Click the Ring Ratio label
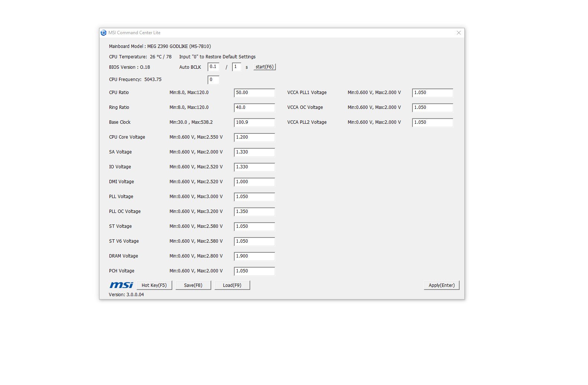This screenshot has height=385, width=588. (x=119, y=107)
